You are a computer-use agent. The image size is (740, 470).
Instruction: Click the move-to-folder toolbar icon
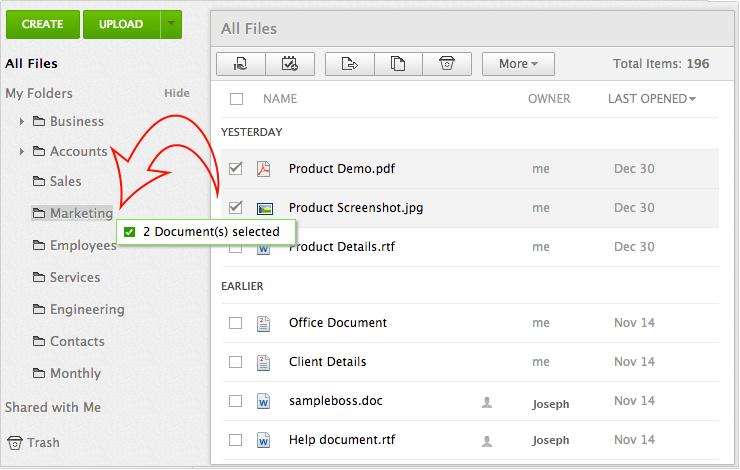click(x=350, y=64)
